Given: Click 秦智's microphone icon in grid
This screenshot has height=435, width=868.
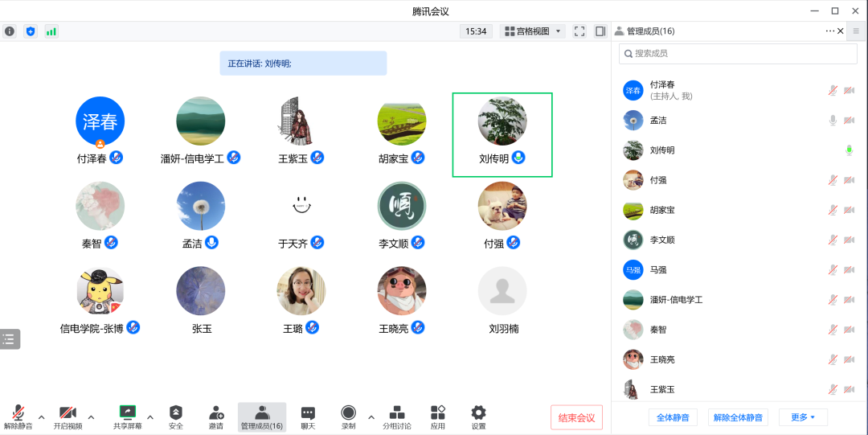Looking at the screenshot, I should pos(111,242).
